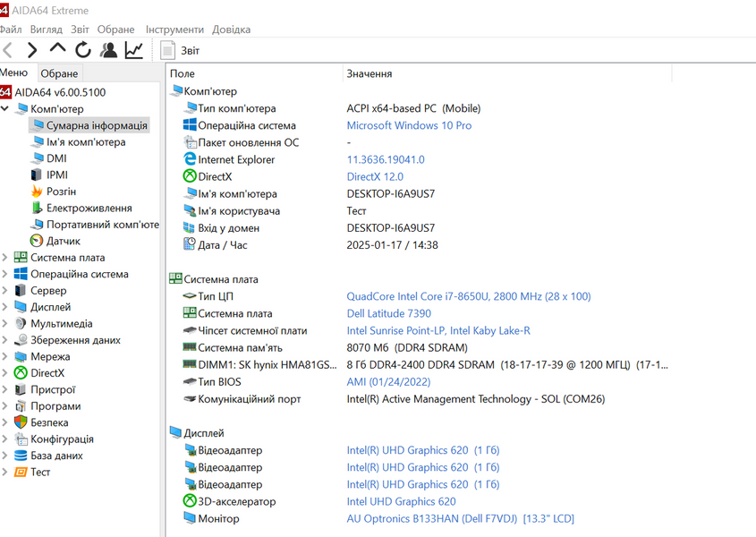Select the IPMI tree item
The height and width of the screenshot is (537, 756).
[57, 175]
